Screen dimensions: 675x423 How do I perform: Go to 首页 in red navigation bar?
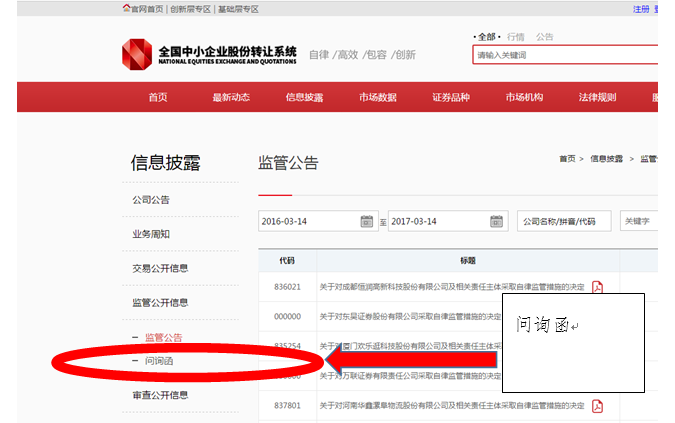pyautogui.click(x=157, y=97)
